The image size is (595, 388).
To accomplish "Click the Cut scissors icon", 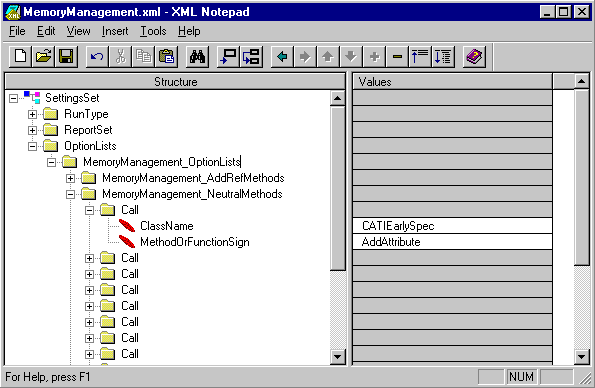I will 120,57.
